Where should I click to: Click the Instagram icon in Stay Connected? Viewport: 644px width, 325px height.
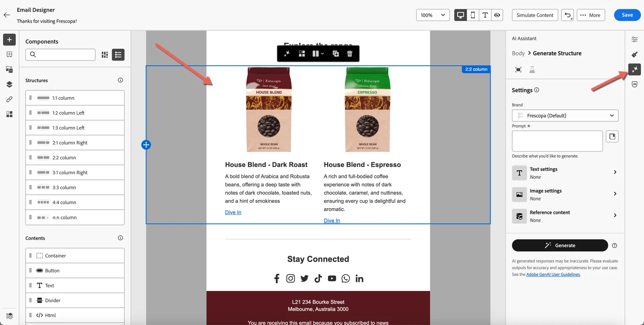pos(290,278)
